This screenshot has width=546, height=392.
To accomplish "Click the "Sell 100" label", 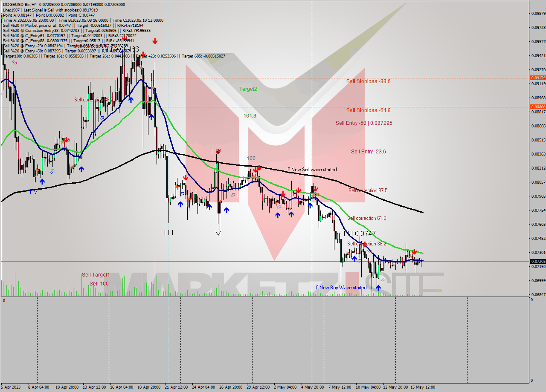I will coord(99,284).
